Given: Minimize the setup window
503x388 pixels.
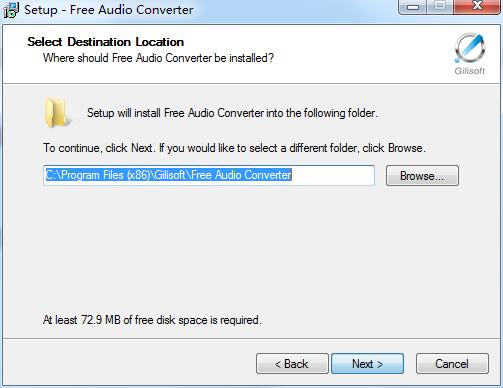Looking at the screenshot, I should (413, 7).
